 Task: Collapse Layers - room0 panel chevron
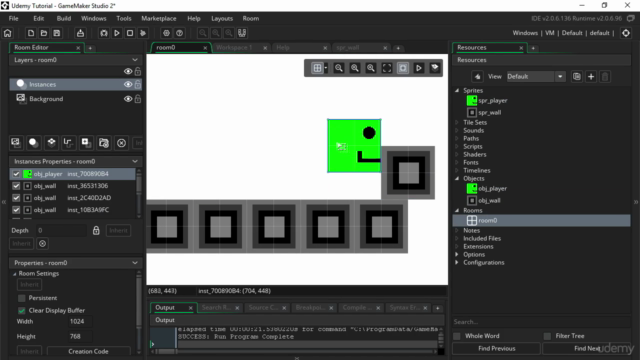[x=135, y=60]
